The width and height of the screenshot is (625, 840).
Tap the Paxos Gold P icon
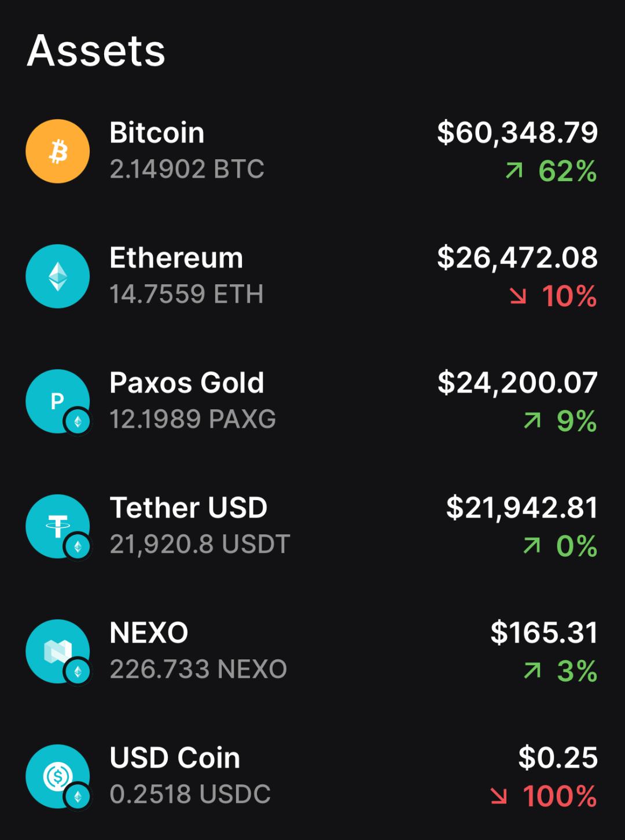tap(57, 401)
